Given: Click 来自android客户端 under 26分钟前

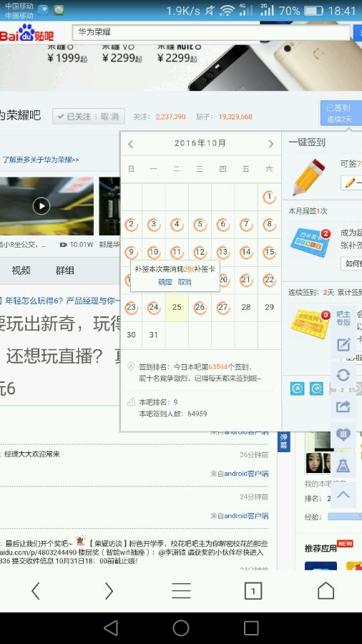Looking at the screenshot, I should point(239,474).
